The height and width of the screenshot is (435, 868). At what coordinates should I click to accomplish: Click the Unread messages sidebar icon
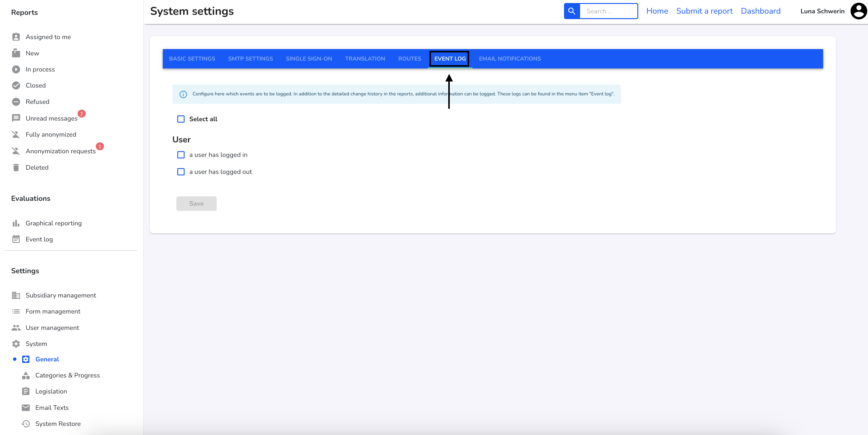tap(16, 118)
